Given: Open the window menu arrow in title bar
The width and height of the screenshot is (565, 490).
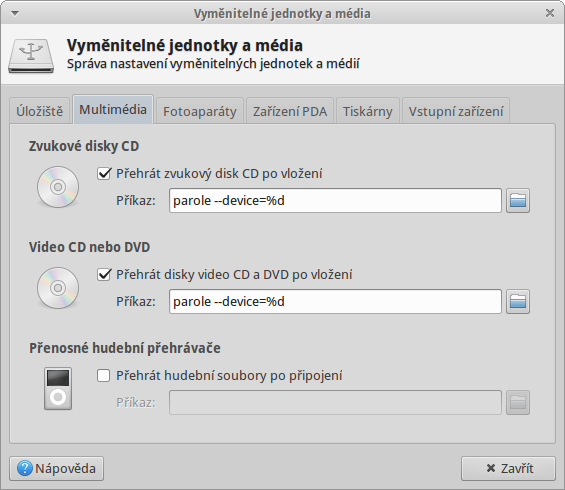Looking at the screenshot, I should pos(15,13).
